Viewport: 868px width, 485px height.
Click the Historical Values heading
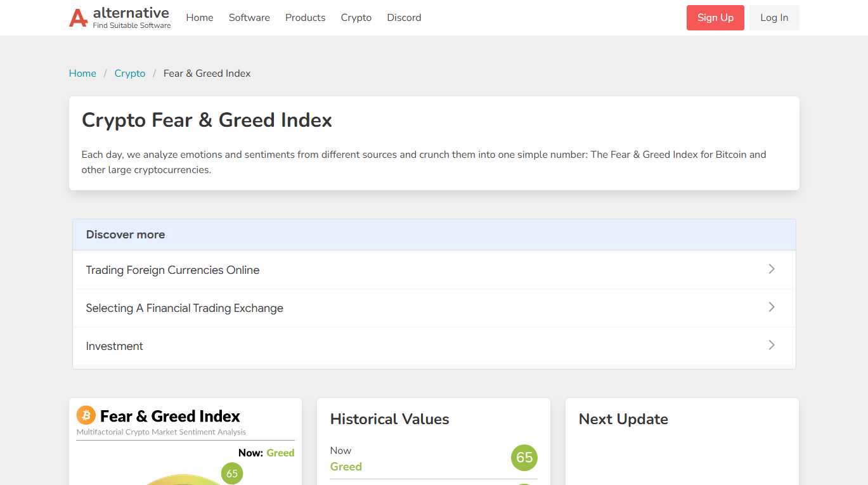pos(389,419)
